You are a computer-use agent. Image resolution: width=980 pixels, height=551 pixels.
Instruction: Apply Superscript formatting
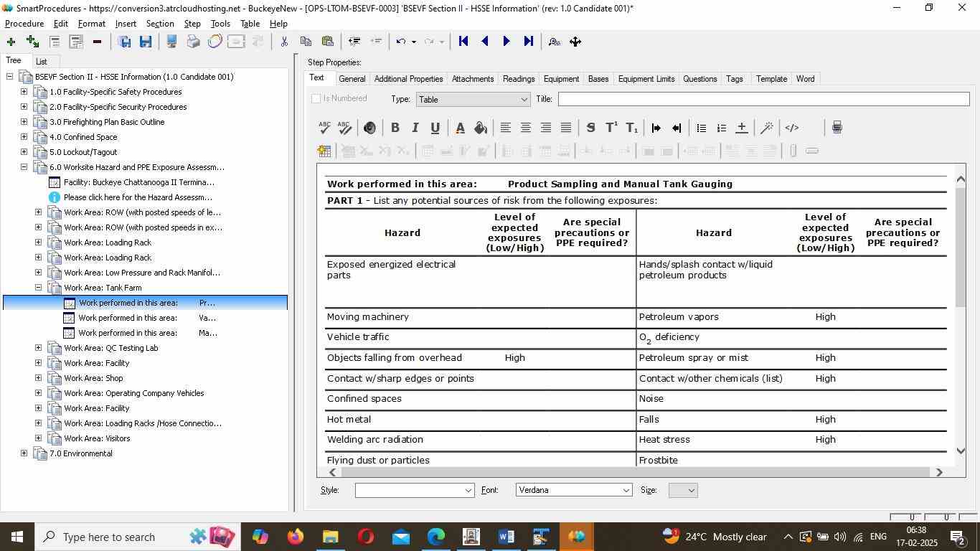click(612, 128)
